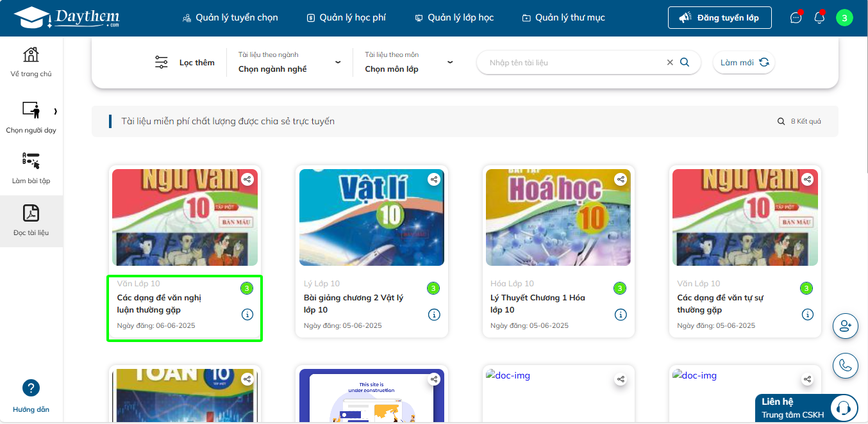Click Lý Lớp 10 subject label
Image resolution: width=868 pixels, height=424 pixels.
(322, 283)
